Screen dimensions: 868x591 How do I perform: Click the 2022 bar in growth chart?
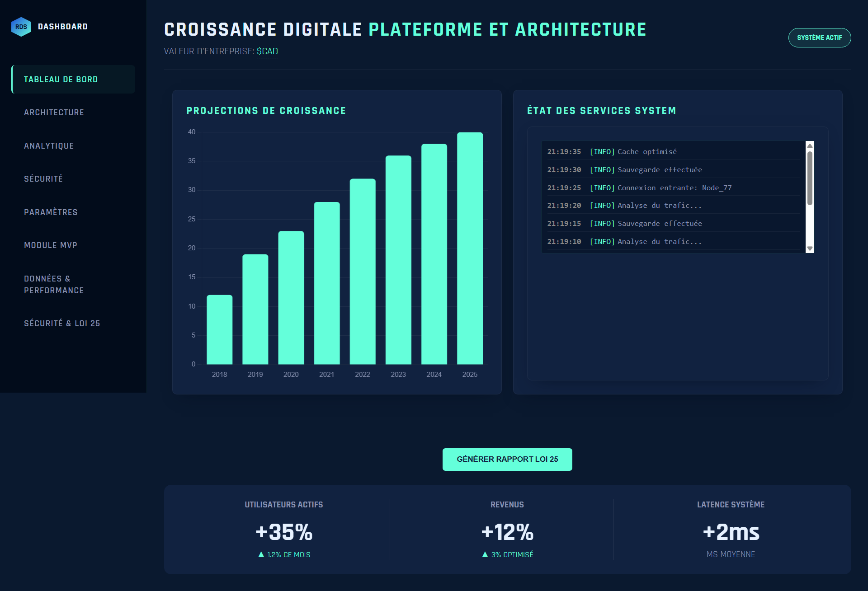pos(363,272)
